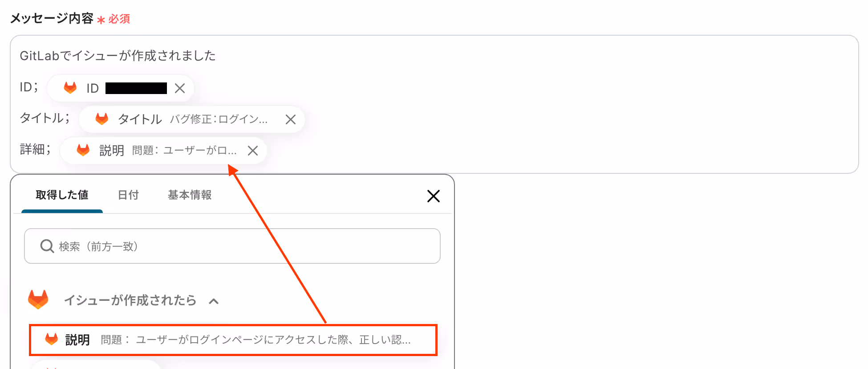The width and height of the screenshot is (868, 369).
Task: Select the 説明 value in list
Action: point(233,340)
